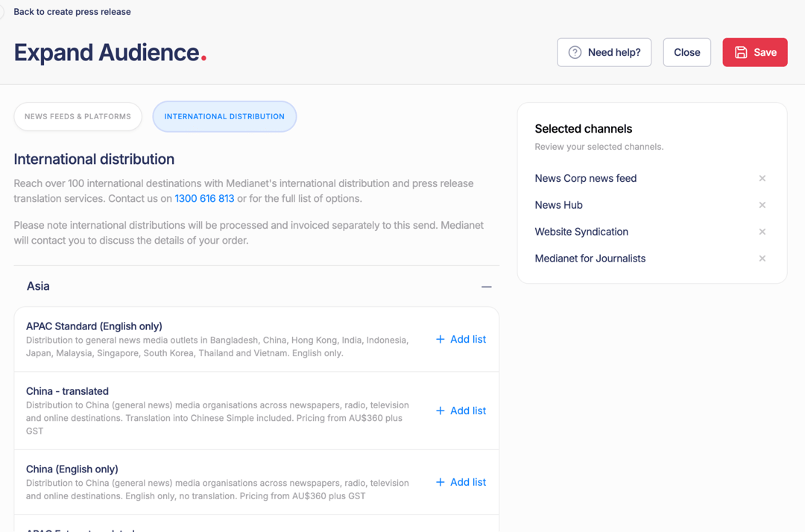The width and height of the screenshot is (805, 532).
Task: Add list for China - translated
Action: 461,411
